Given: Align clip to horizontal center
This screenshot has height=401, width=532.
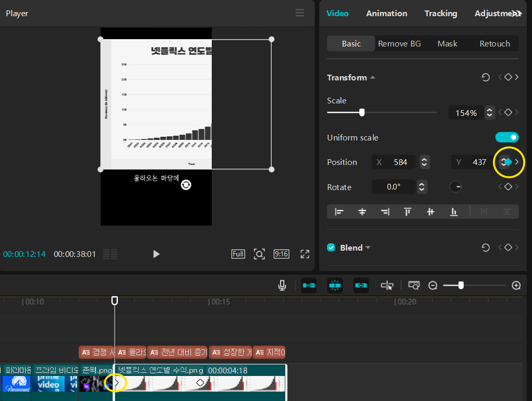Looking at the screenshot, I should click(362, 212).
